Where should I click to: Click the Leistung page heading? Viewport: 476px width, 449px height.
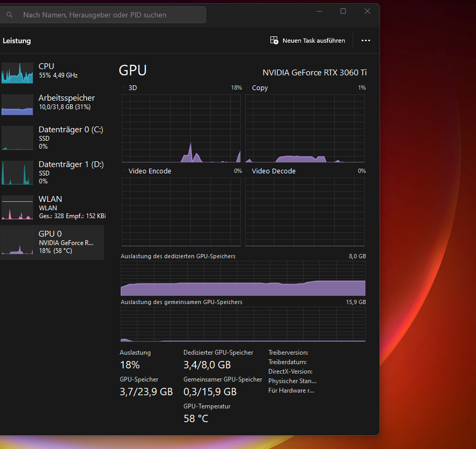click(17, 41)
